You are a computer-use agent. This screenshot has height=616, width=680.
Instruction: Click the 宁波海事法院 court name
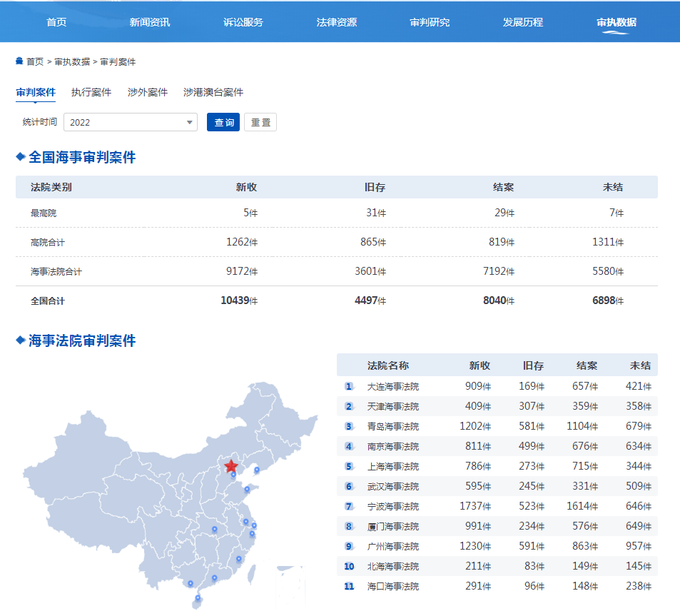tap(393, 506)
